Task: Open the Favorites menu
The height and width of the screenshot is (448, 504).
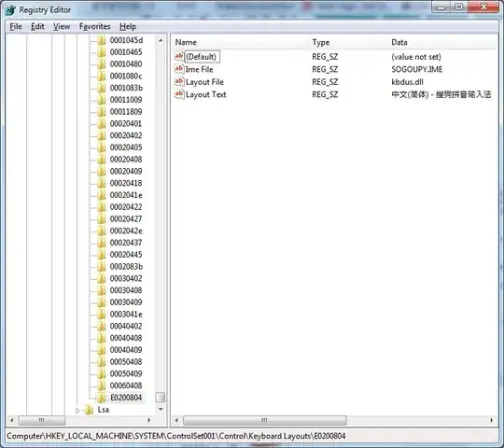Action: (x=94, y=26)
